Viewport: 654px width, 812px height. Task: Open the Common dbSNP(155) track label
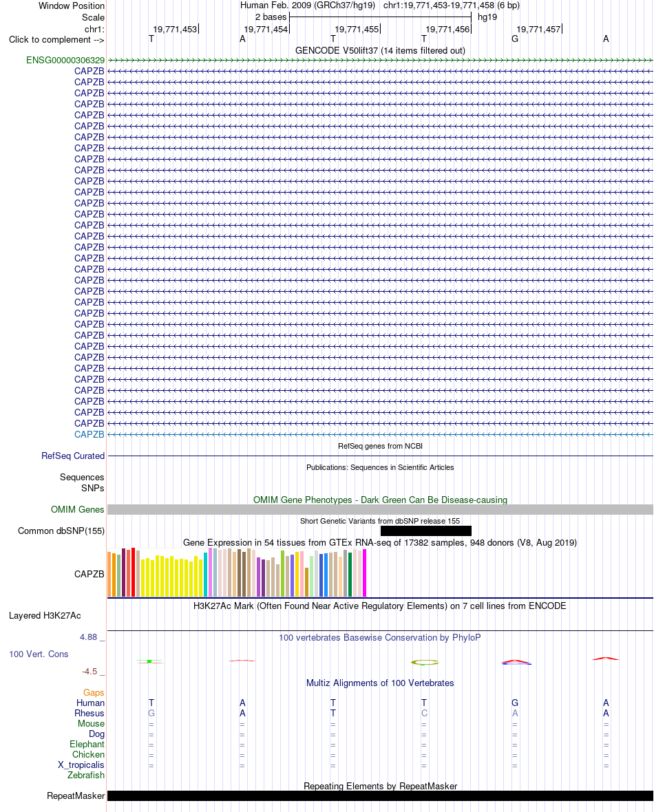pyautogui.click(x=61, y=531)
